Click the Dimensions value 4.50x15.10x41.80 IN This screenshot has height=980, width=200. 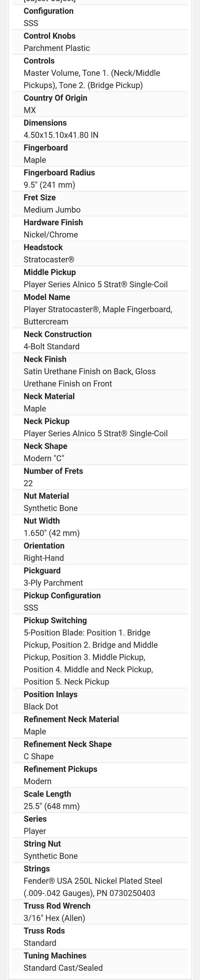click(61, 135)
